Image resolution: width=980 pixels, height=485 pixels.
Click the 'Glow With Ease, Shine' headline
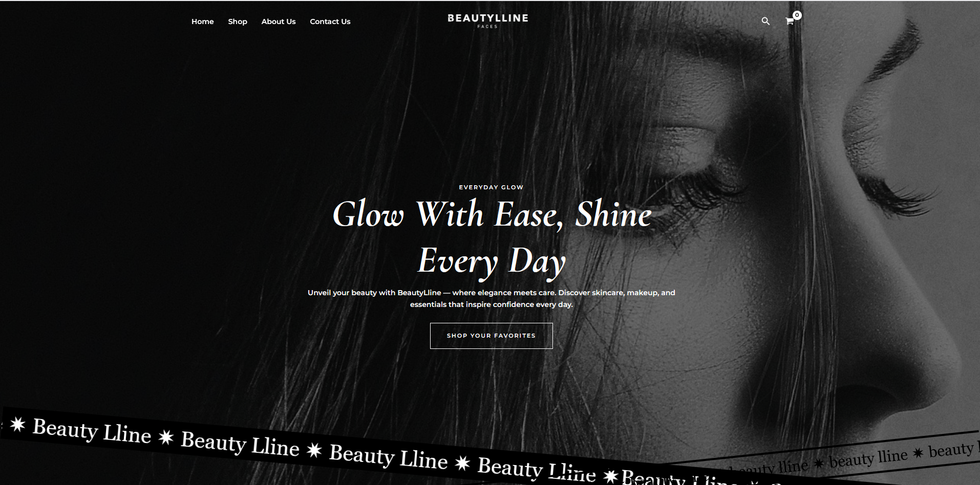point(492,214)
